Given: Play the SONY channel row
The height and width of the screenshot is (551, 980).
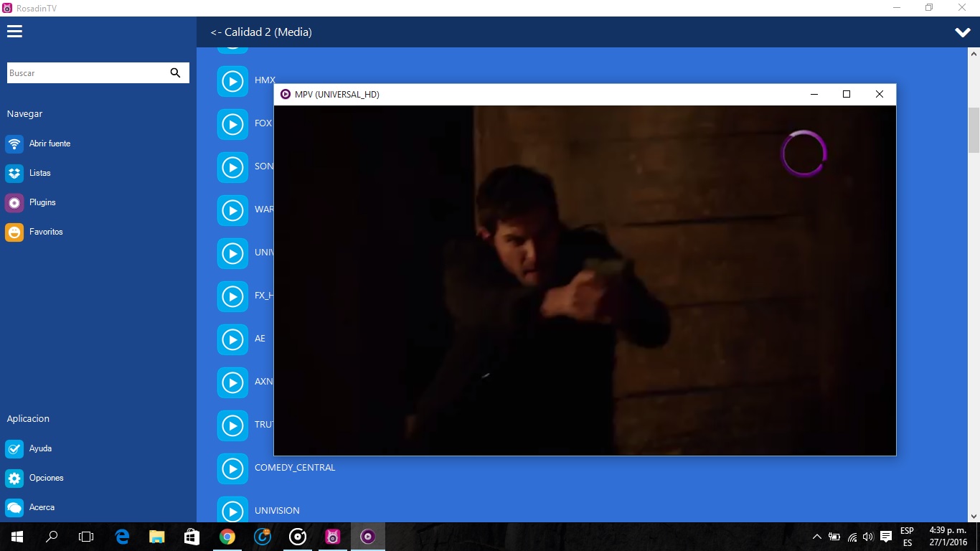Looking at the screenshot, I should (x=232, y=167).
